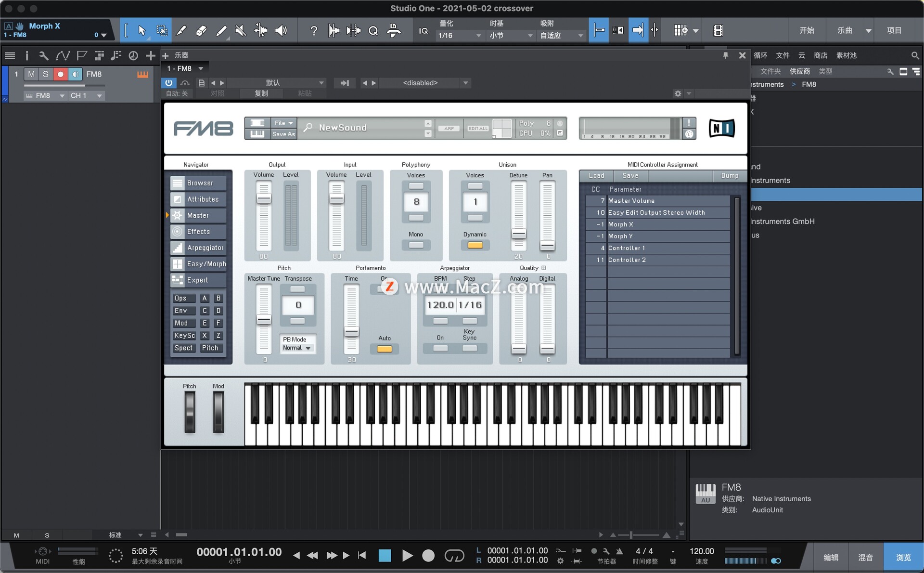Image resolution: width=924 pixels, height=573 pixels.
Task: Open the question mark help tool
Action: 314,31
